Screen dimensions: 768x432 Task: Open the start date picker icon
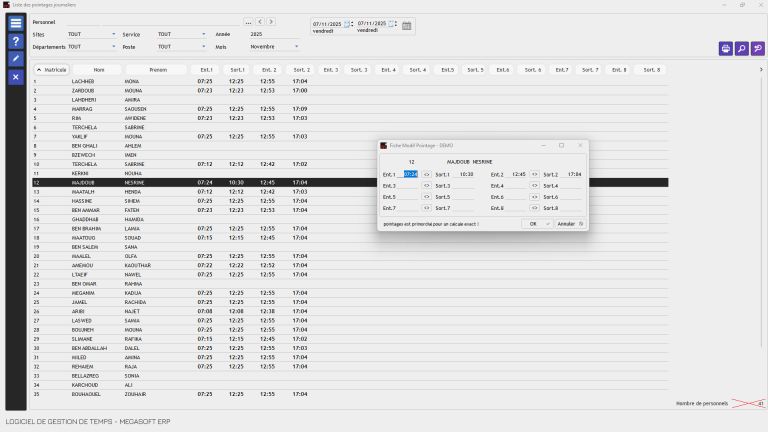[x=347, y=24]
